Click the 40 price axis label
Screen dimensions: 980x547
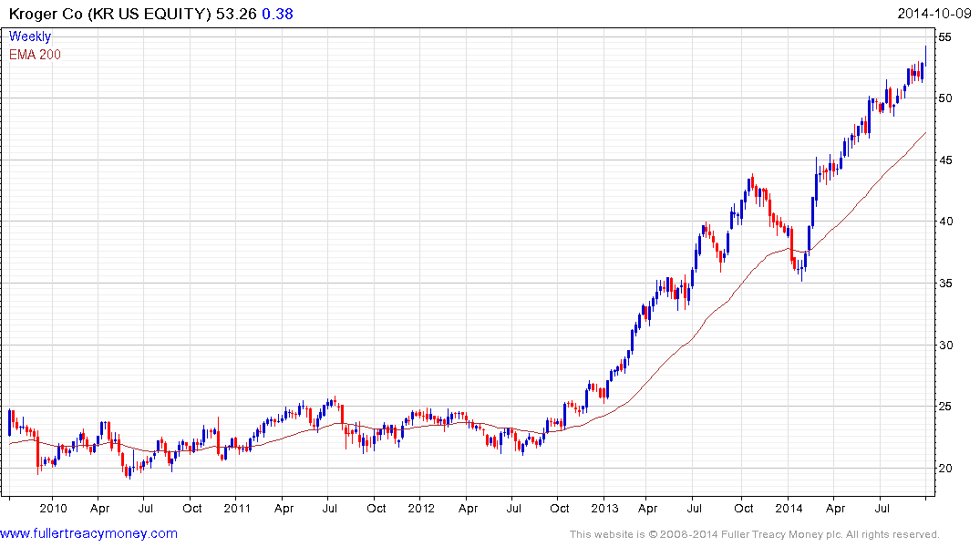pos(944,222)
